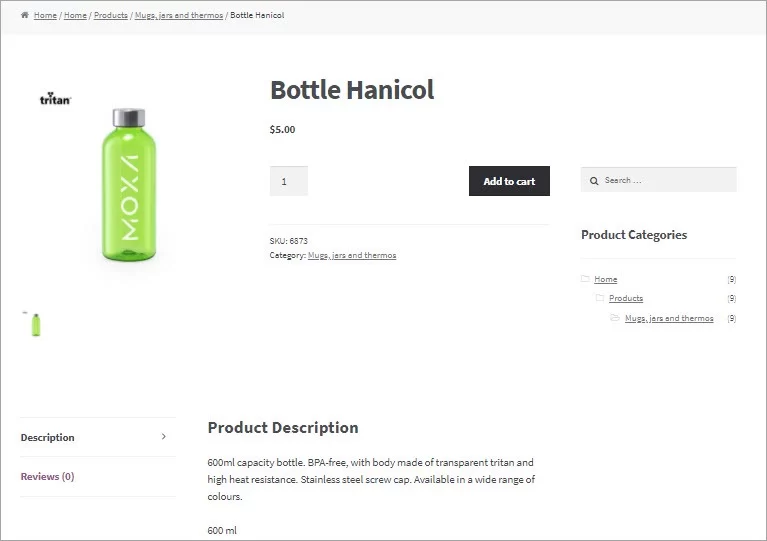Click the Products category folder icon

600,298
